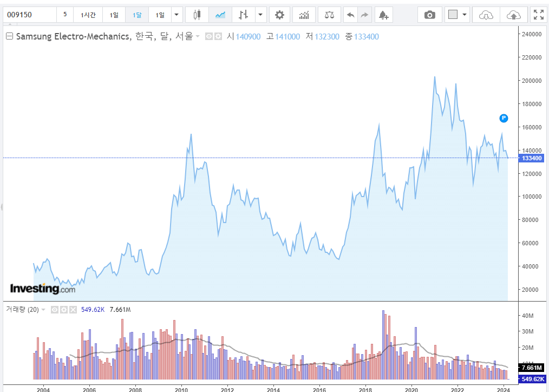Hide the 거래량 volume indicator eye
This screenshot has height=392, width=549.
click(x=55, y=310)
